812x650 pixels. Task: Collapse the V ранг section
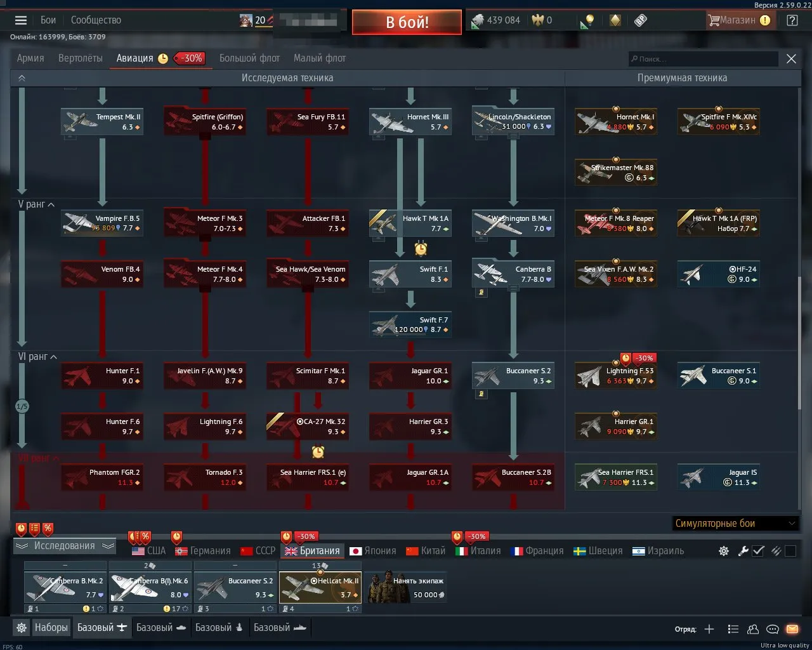tap(51, 204)
